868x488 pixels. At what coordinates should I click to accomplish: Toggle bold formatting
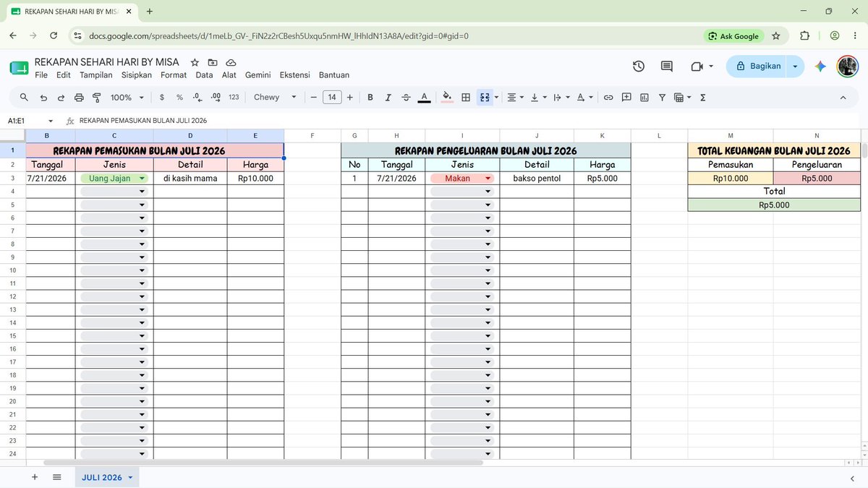(370, 97)
